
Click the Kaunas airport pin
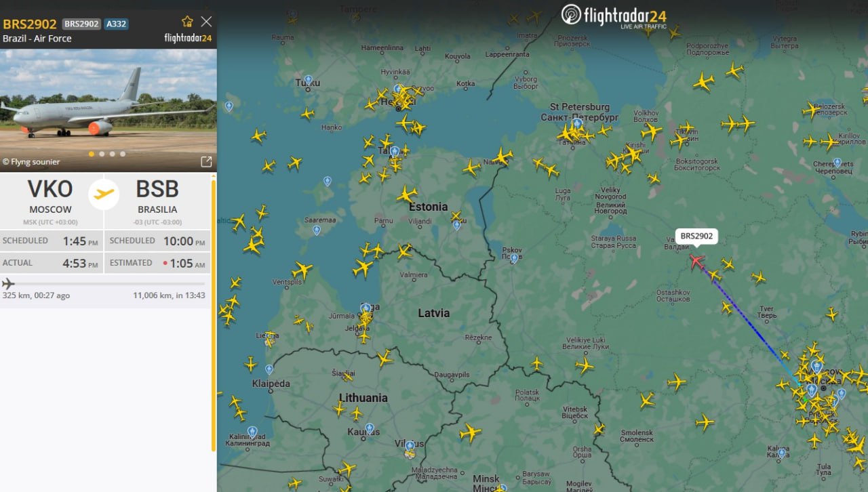[370, 428]
